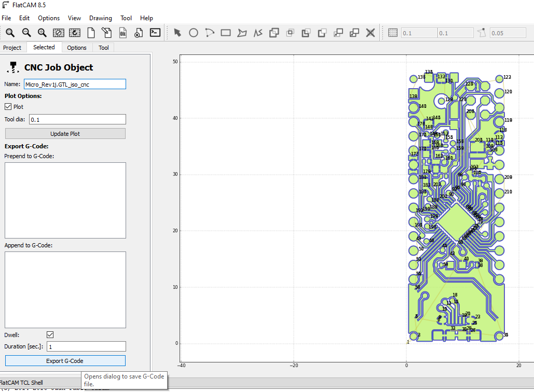Switch to the Tool tab
Image resolution: width=534 pixels, height=392 pixels.
104,48
